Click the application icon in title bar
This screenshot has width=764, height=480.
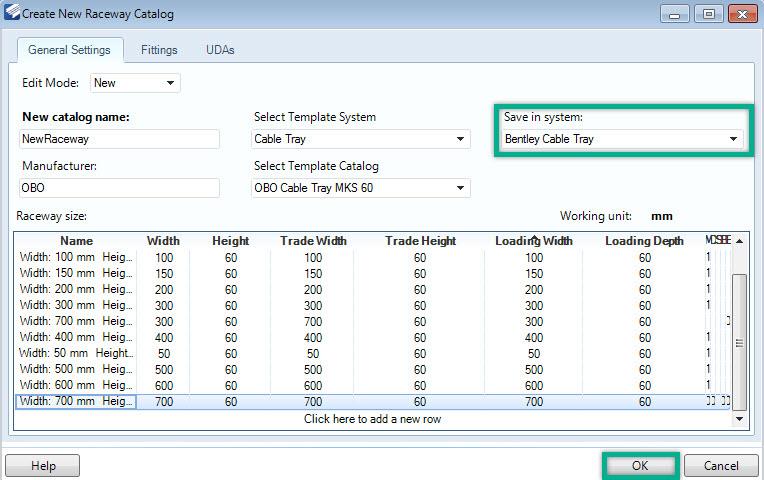(12, 12)
